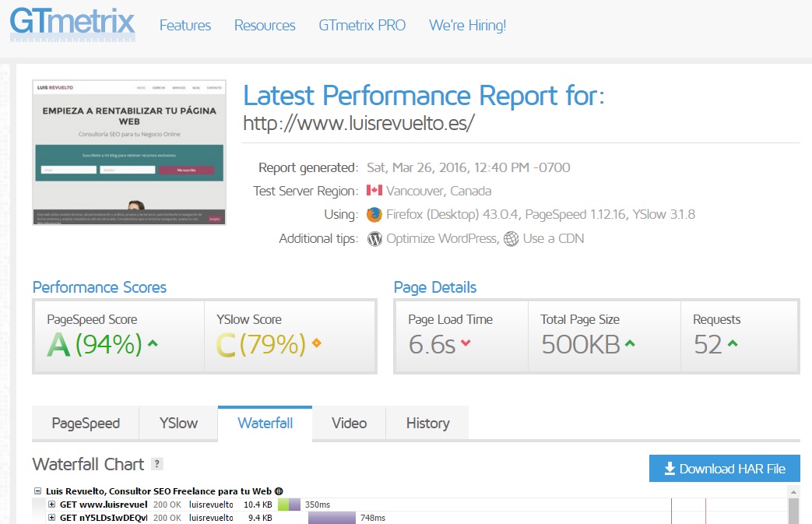Screen dimensions: 812x524
Task: Click the 200 OK status of www.luisrevuel
Action: [x=167, y=505]
